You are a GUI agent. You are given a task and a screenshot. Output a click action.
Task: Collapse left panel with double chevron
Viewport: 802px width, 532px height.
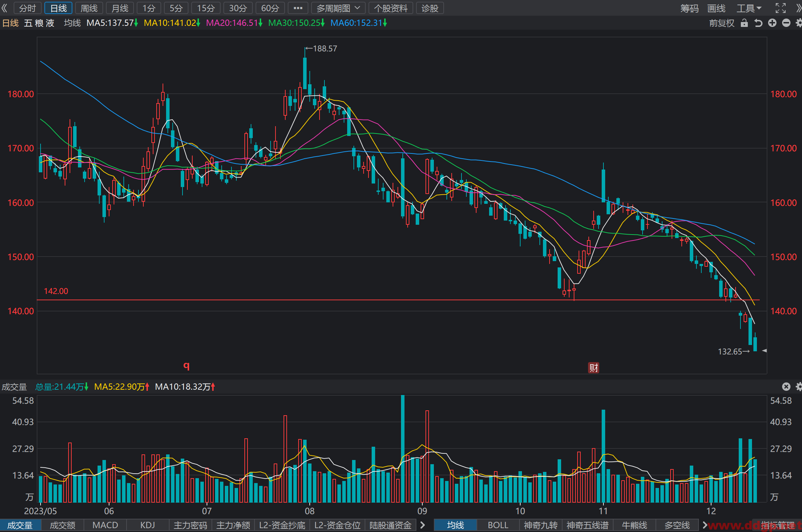click(5, 8)
